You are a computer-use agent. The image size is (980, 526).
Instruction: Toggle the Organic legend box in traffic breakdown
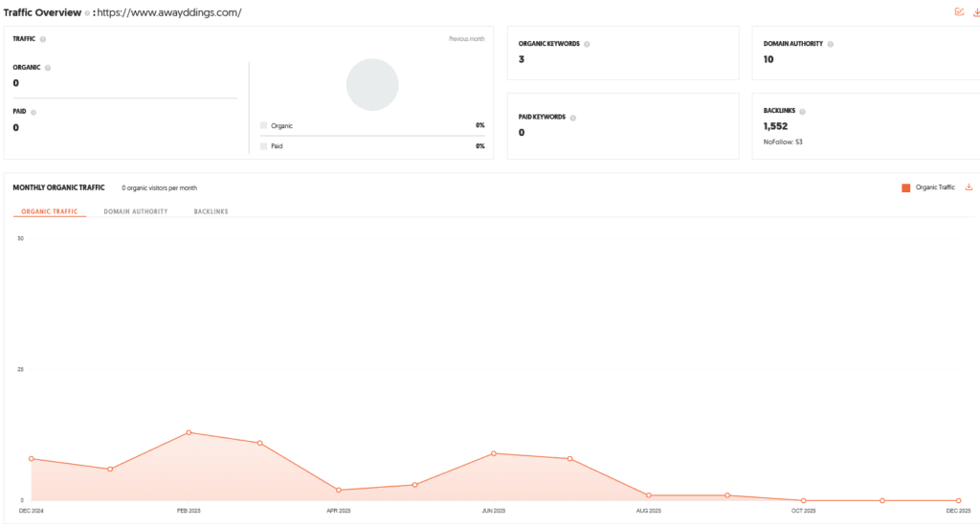(x=264, y=125)
